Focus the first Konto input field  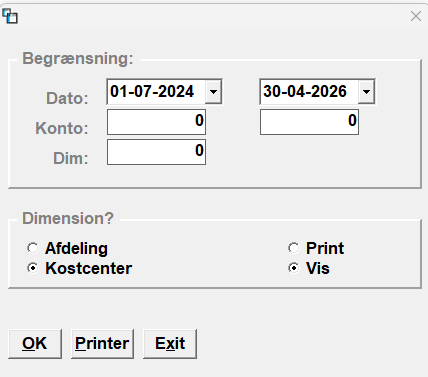click(x=156, y=122)
